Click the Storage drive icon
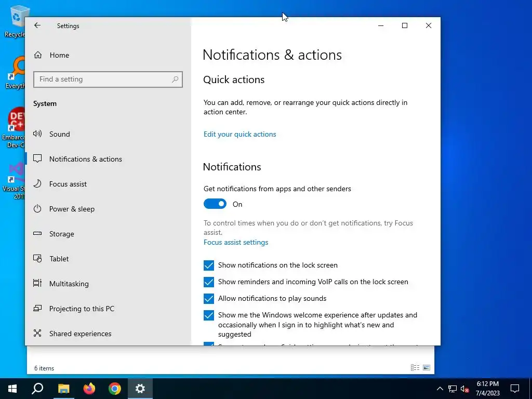The image size is (532, 399). (x=37, y=233)
